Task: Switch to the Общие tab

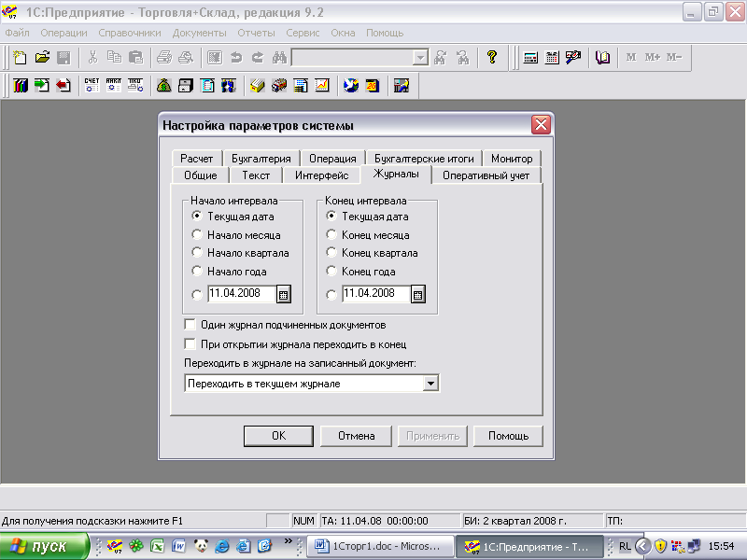Action: pyautogui.click(x=201, y=175)
